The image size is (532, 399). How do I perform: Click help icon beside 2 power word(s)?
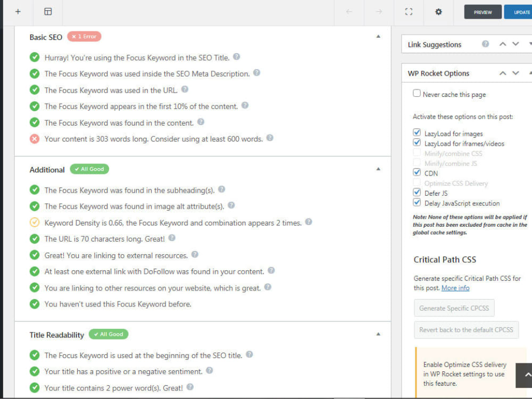(190, 386)
